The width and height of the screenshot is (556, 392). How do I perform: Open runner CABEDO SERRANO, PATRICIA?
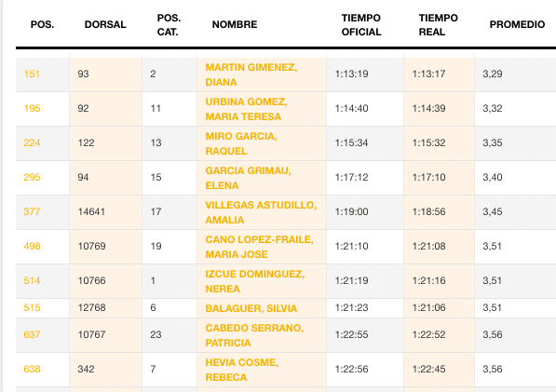point(254,335)
